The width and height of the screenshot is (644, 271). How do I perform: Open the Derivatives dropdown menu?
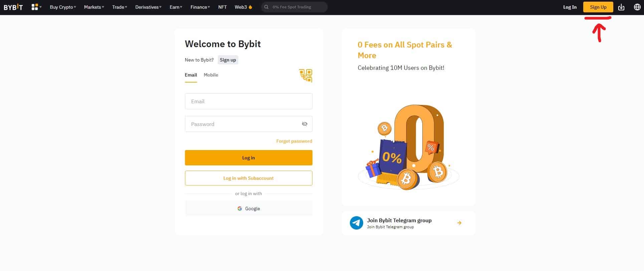[x=148, y=7]
